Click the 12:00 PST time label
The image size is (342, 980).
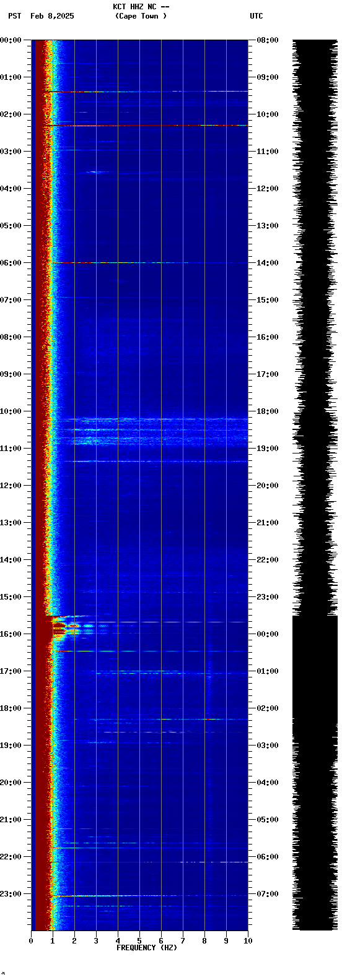pyautogui.click(x=11, y=486)
